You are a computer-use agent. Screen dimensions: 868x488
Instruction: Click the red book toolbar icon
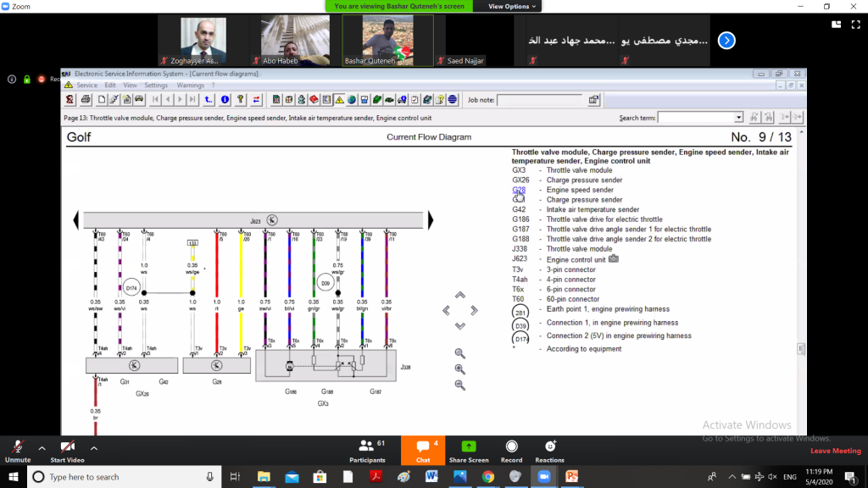[x=314, y=100]
